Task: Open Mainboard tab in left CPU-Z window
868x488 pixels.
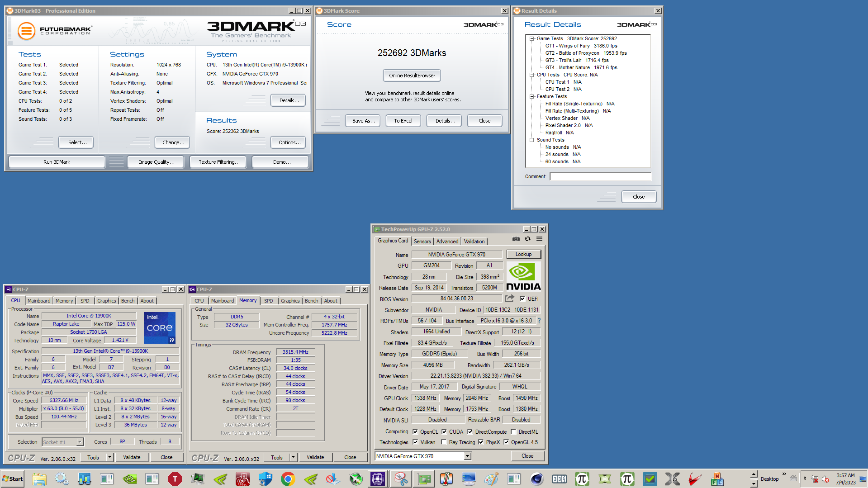Action: (x=39, y=301)
